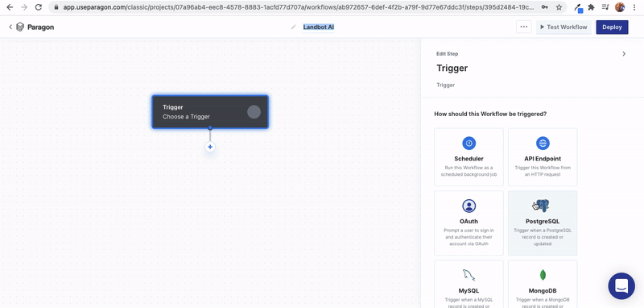Viewport: 644px width, 308px height.
Task: Select the Trigger step node on canvas
Action: (x=210, y=112)
